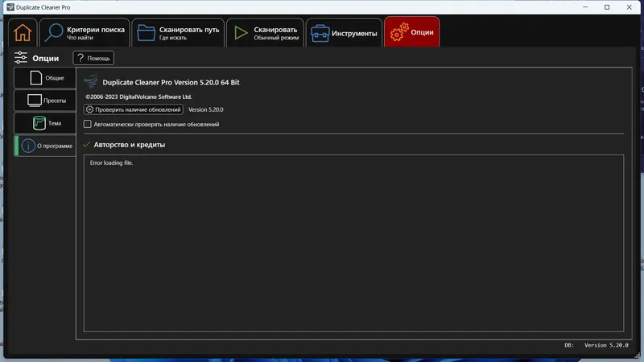Click the green paint bucket icon in Тема
This screenshot has height=362, width=644.
tap(39, 123)
